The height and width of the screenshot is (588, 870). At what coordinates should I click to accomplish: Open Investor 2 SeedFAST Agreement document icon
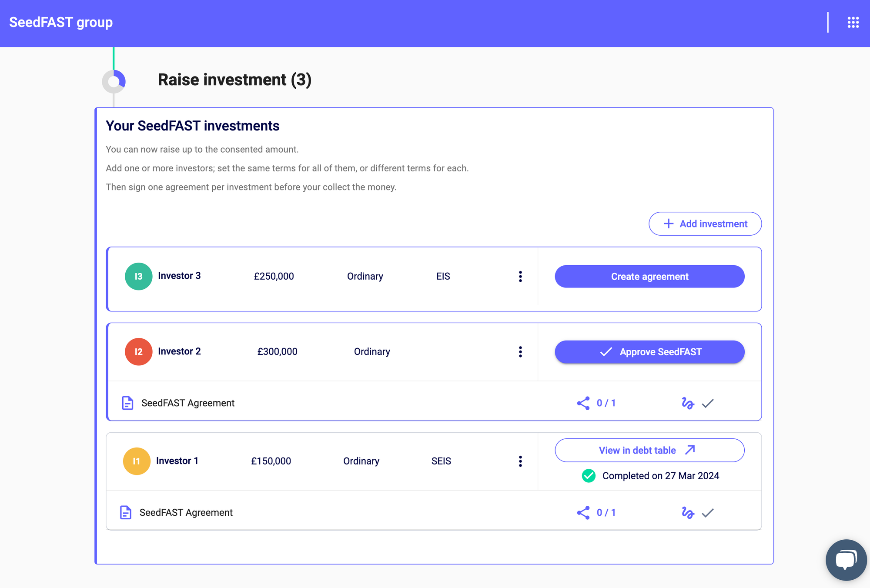click(127, 403)
